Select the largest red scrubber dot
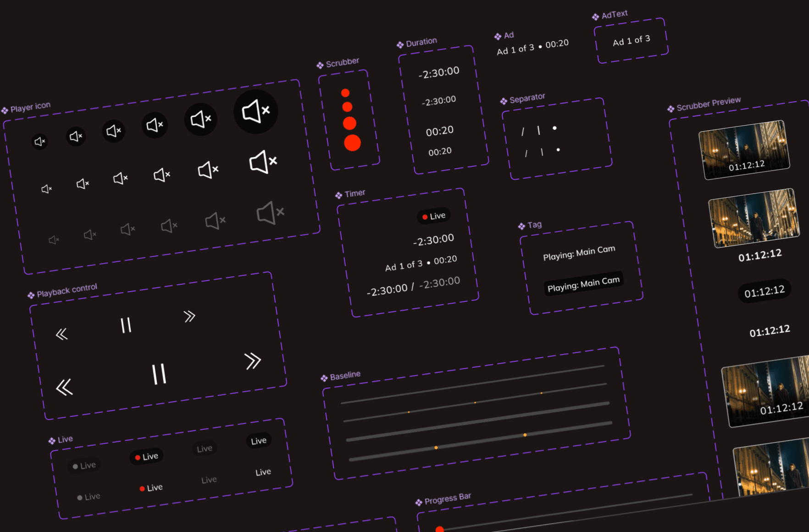The width and height of the screenshot is (809, 532). (x=352, y=143)
